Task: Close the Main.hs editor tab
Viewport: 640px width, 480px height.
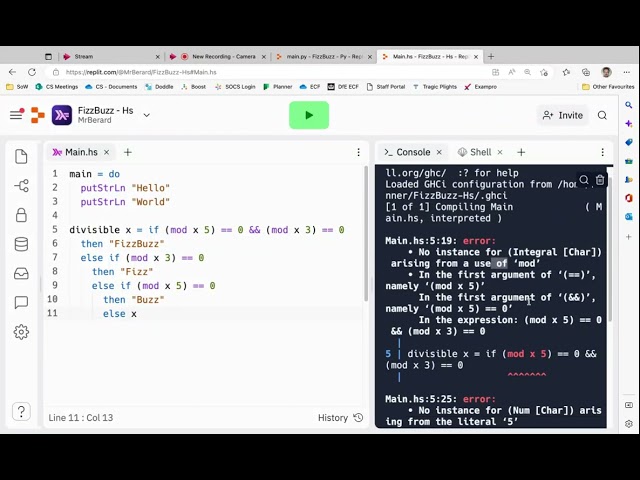Action: coord(107,152)
